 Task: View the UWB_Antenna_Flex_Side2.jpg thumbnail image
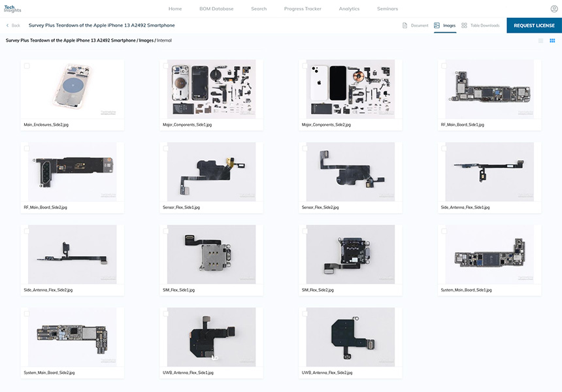(x=350, y=337)
